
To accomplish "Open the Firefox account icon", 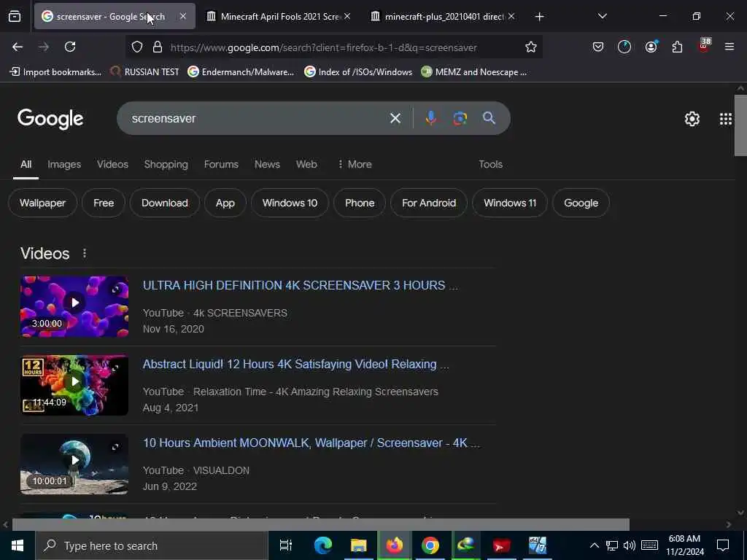I will 651,47.
